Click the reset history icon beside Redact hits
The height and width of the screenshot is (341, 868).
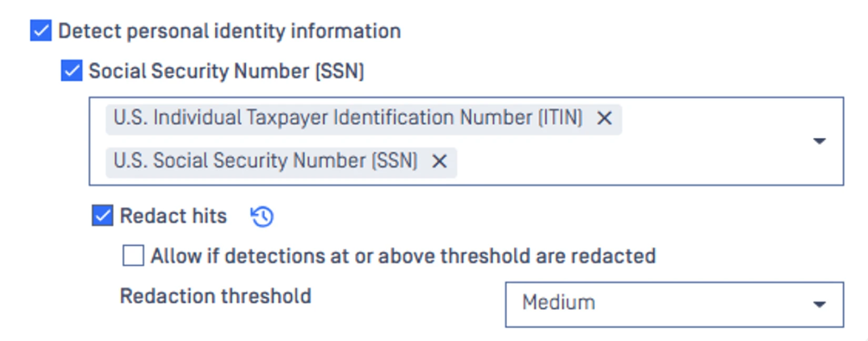262,216
